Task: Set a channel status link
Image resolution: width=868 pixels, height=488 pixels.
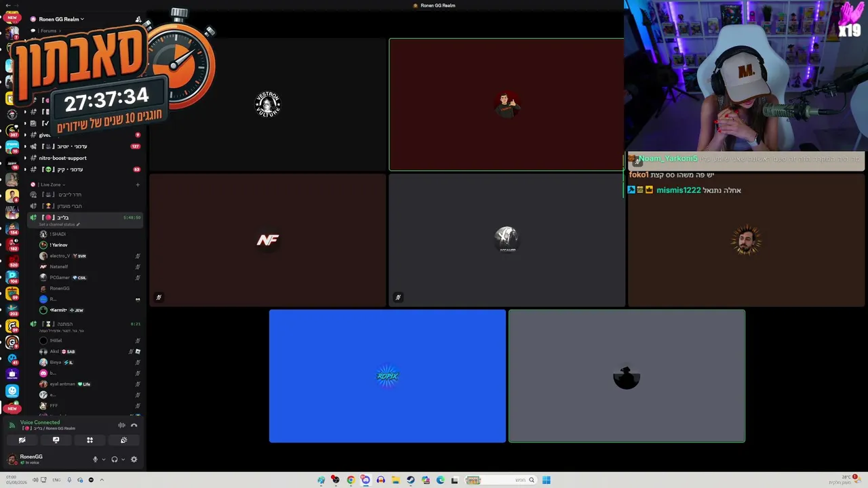Action: [x=60, y=224]
